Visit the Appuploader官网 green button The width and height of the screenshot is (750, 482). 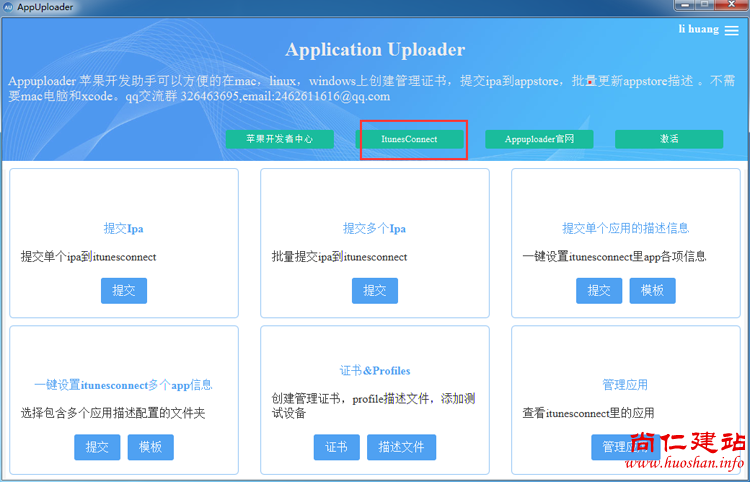tap(539, 139)
